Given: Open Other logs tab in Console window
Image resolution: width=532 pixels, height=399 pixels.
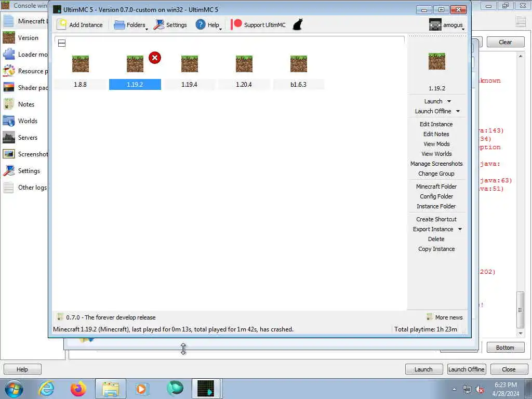Looking at the screenshot, I should coord(24,187).
